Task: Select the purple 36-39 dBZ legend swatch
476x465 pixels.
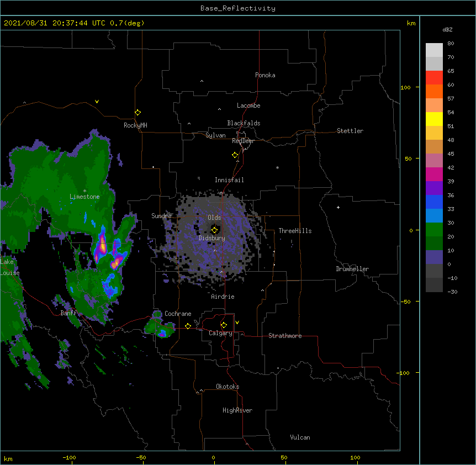Action: pyautogui.click(x=434, y=188)
